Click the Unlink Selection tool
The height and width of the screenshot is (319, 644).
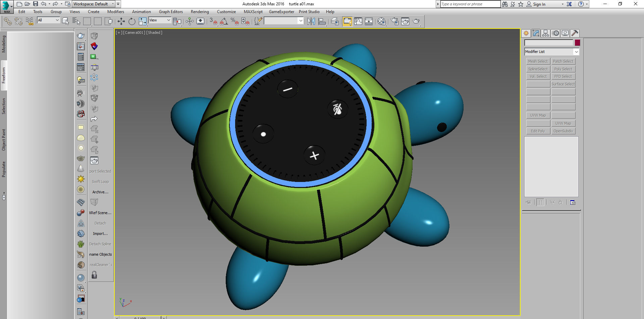pyautogui.click(x=19, y=21)
